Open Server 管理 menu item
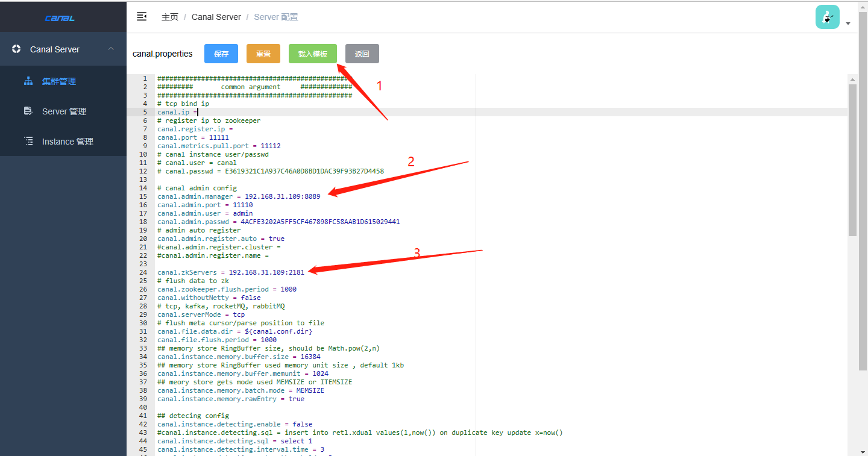The width and height of the screenshot is (868, 456). click(63, 111)
